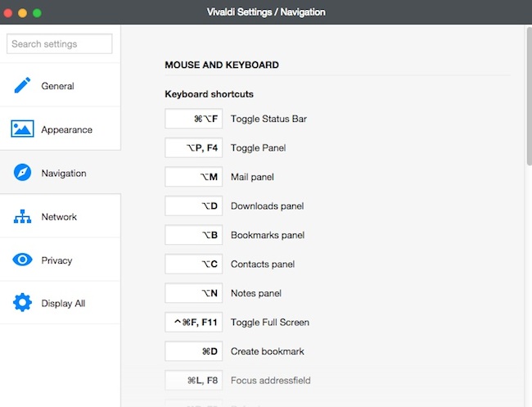Minimize the Vivaldi Settings window
Image resolution: width=532 pixels, height=407 pixels.
(22, 13)
